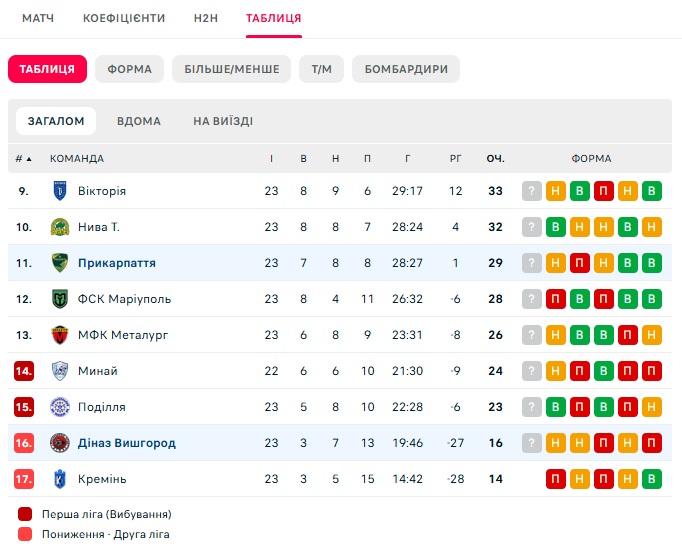This screenshot has height=549, width=682.
Task: Open the Поділля team emblem
Action: 60,407
